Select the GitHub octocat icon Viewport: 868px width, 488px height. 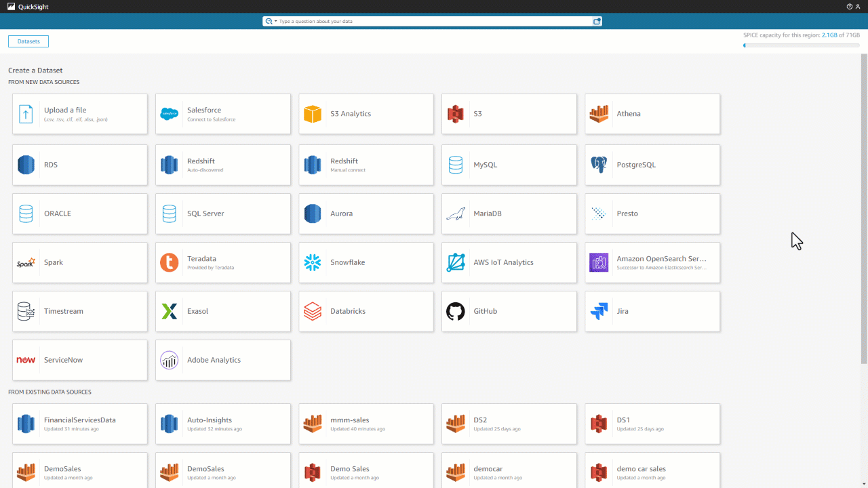click(x=456, y=311)
